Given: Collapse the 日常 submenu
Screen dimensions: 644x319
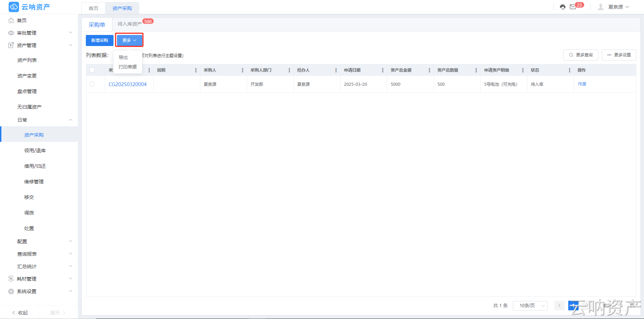Looking at the screenshot, I should pos(71,120).
